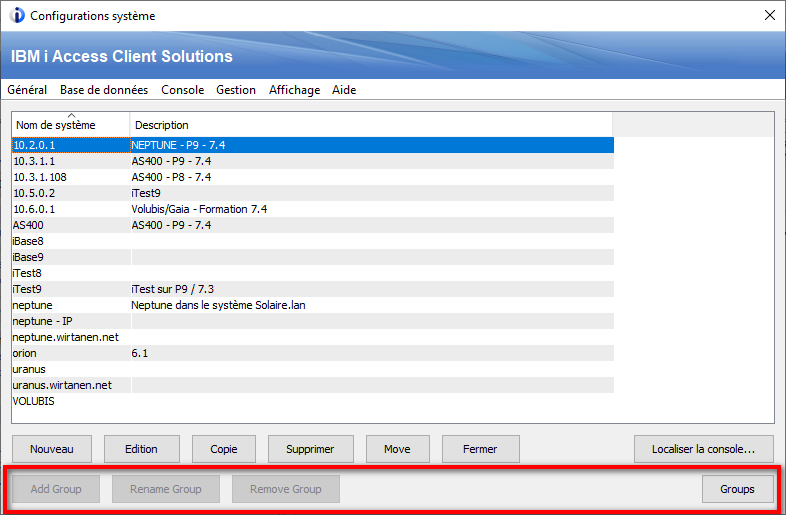786x515 pixels.
Task: Close the Configurations système window
Action: coord(770,16)
